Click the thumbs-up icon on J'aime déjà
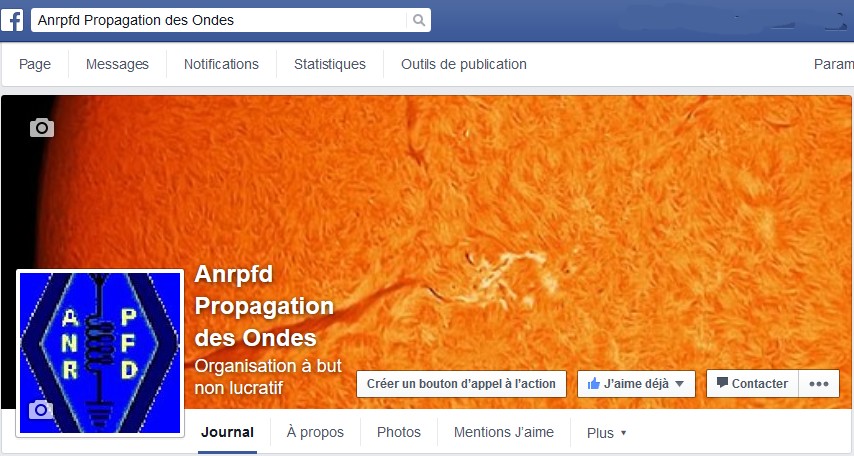 point(594,384)
